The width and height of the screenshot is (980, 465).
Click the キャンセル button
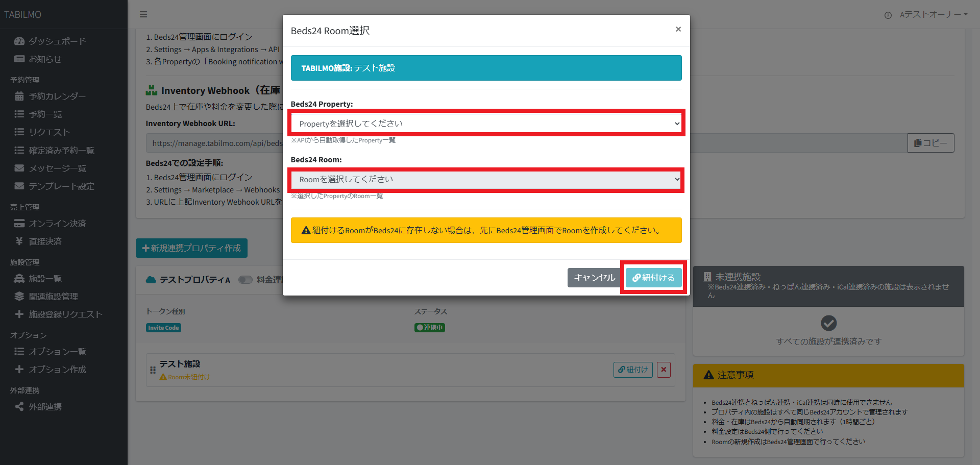(594, 278)
